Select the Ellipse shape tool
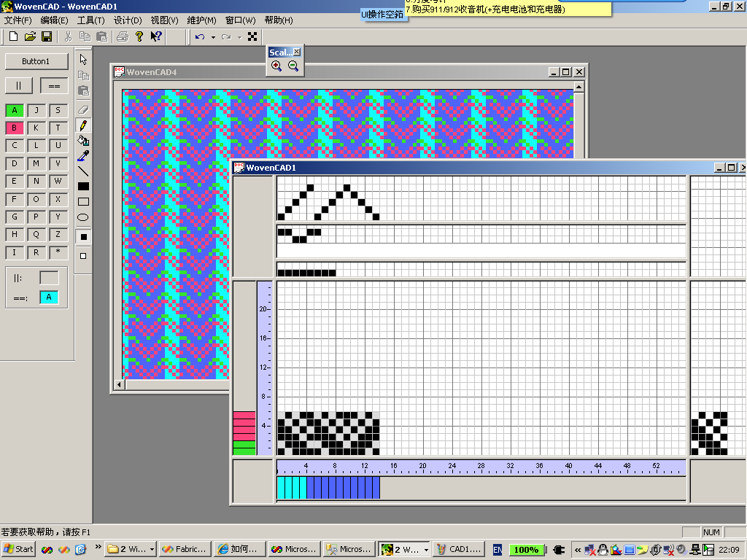The image size is (747, 560). pos(83,217)
